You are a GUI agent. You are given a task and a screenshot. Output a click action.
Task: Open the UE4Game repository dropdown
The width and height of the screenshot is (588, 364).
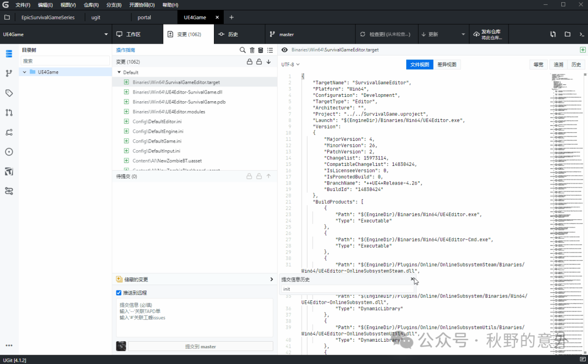56,34
